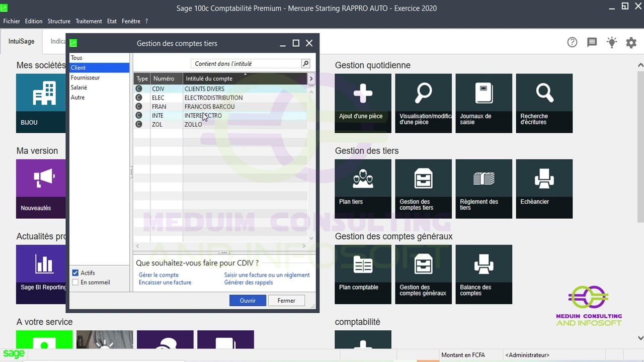This screenshot has height=362, width=644.
Task: Click Générer des rappels link
Action: click(x=249, y=283)
